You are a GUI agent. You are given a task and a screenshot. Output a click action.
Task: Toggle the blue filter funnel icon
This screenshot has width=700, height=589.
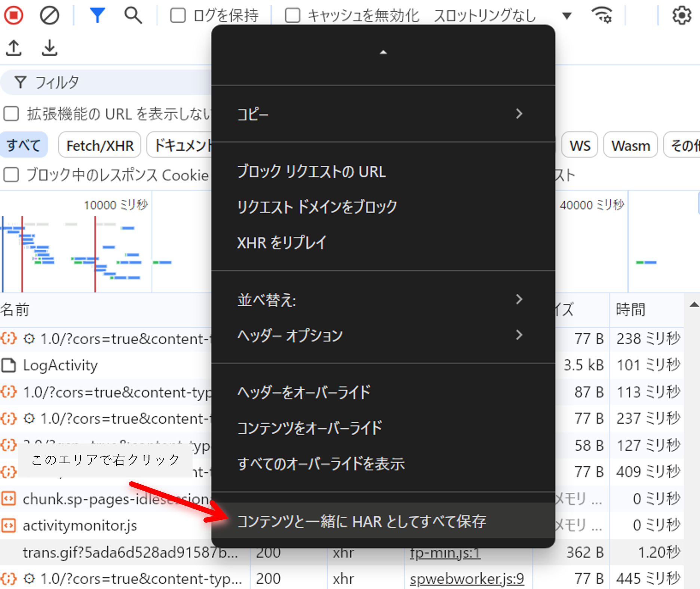97,15
